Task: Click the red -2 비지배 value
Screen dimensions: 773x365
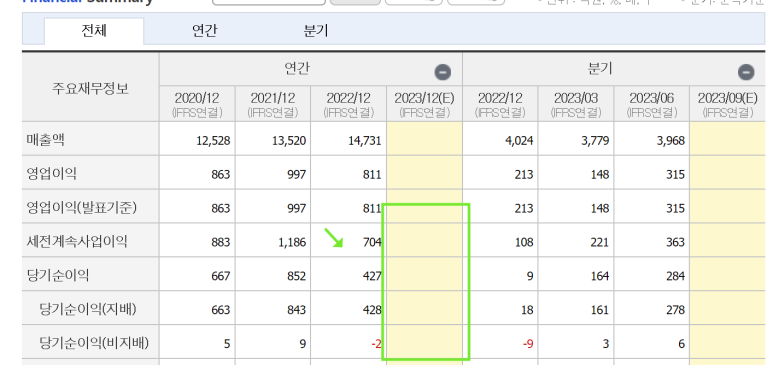Action: pos(377,343)
